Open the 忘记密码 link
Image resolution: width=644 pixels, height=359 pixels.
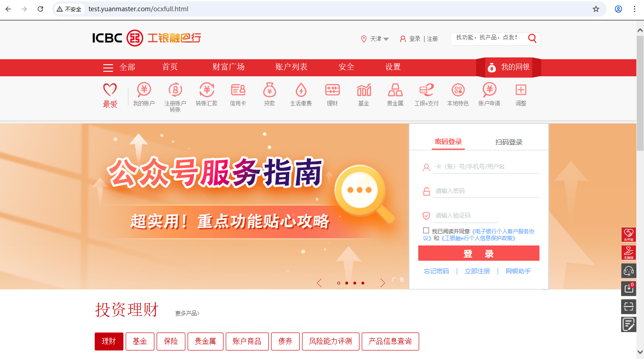coord(436,271)
